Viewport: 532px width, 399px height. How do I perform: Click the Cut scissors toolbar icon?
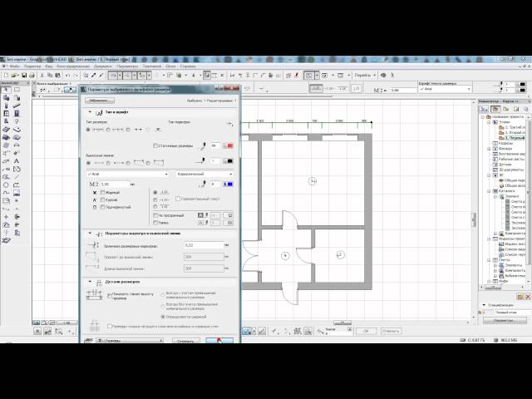42,76
